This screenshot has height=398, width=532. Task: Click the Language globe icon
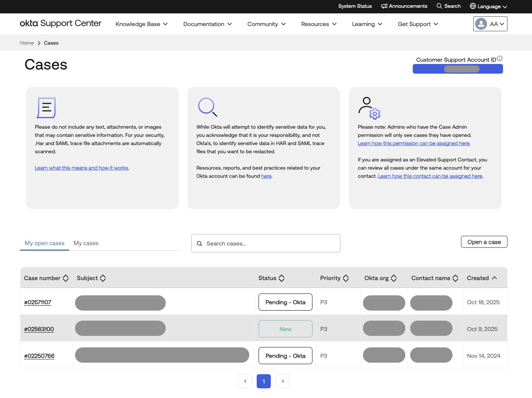coord(473,6)
